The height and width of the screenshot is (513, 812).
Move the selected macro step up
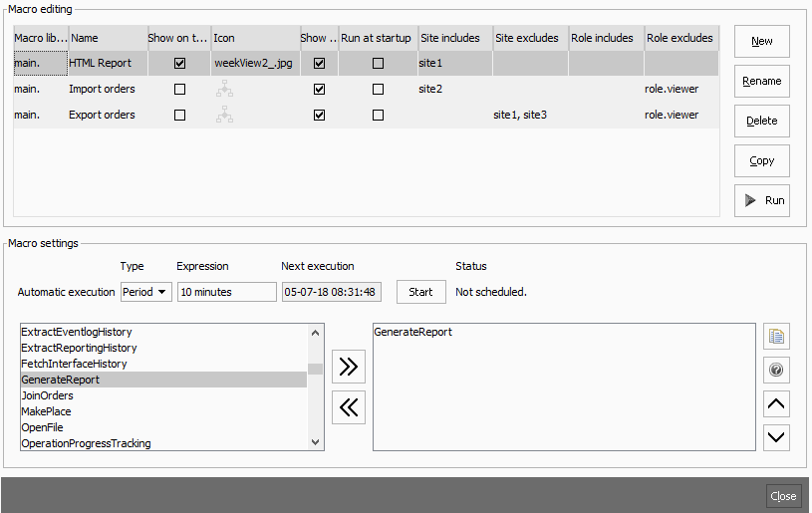[776, 403]
